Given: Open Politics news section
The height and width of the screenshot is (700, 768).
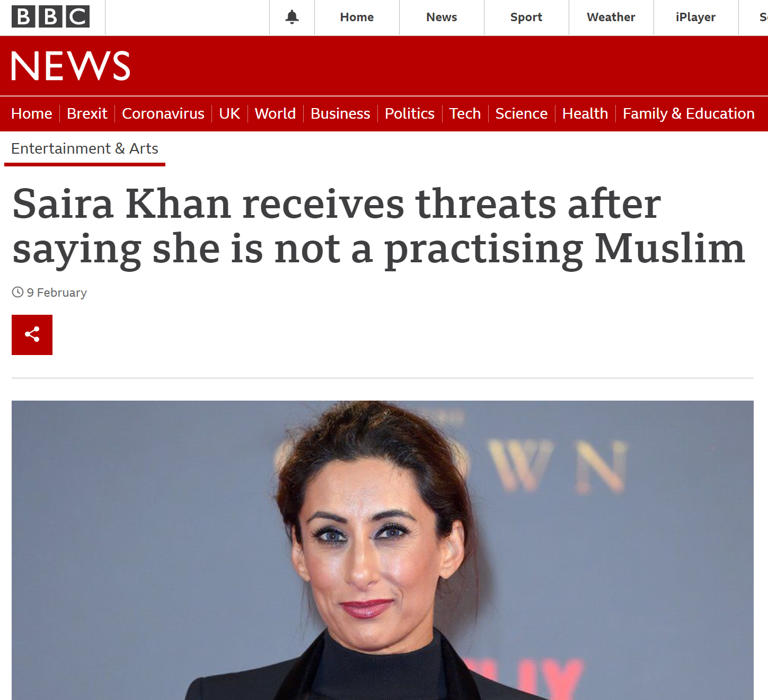Looking at the screenshot, I should (410, 113).
